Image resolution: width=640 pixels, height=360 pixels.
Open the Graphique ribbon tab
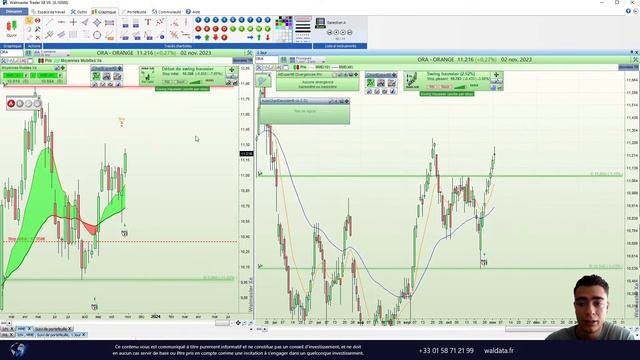click(104, 12)
